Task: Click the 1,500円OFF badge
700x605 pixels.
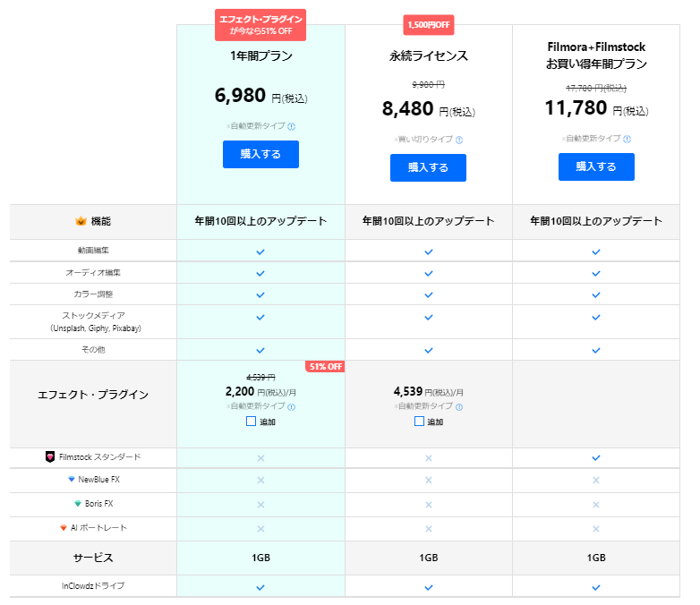Action: coord(429,25)
